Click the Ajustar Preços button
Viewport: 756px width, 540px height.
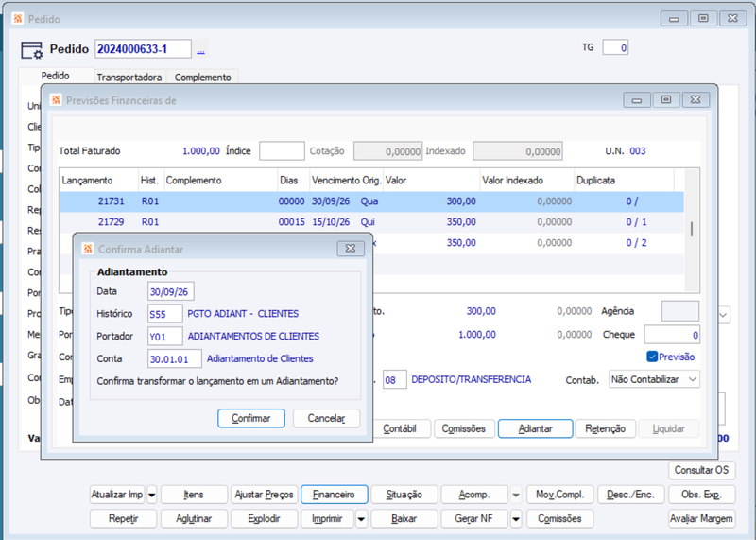(265, 495)
